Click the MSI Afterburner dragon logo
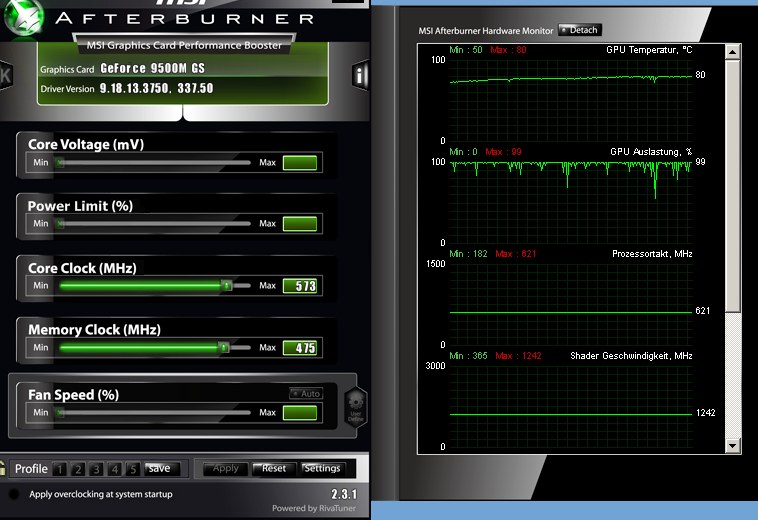758x520 pixels. click(x=23, y=18)
